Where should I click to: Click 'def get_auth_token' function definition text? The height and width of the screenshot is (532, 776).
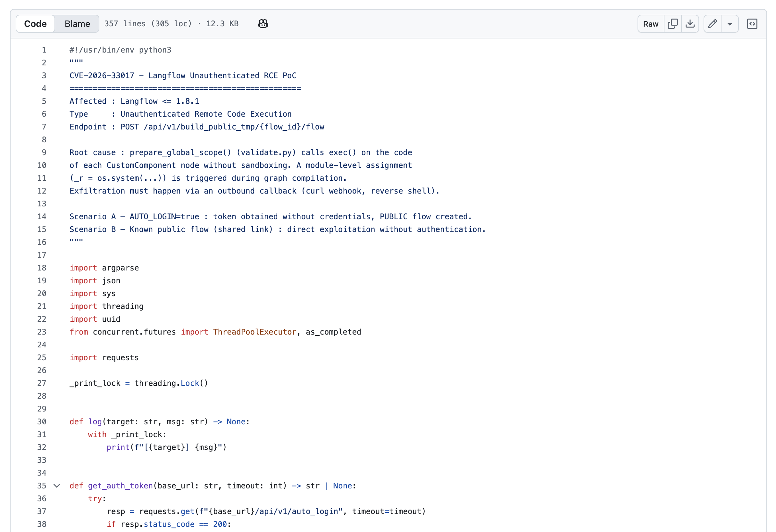pos(213,486)
